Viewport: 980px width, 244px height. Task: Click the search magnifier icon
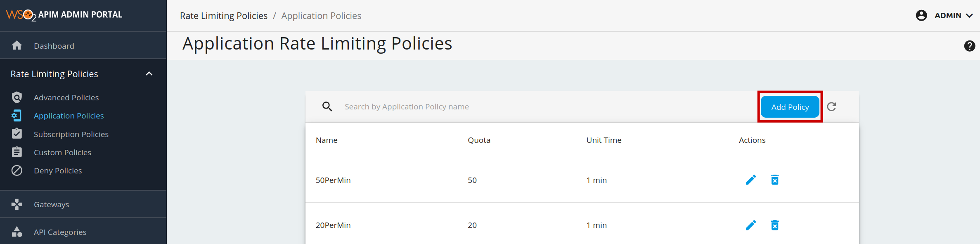[x=327, y=107]
